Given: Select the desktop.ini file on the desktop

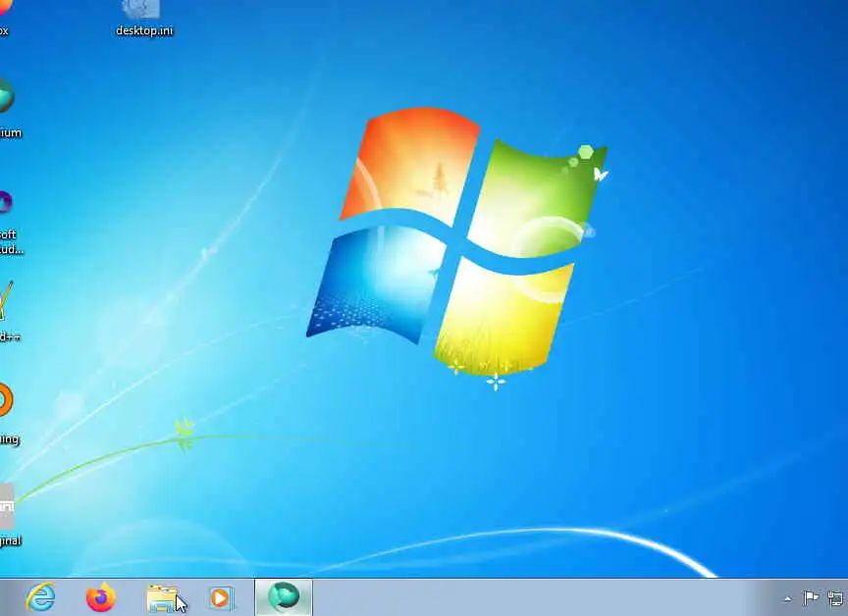Looking at the screenshot, I should pyautogui.click(x=144, y=19).
